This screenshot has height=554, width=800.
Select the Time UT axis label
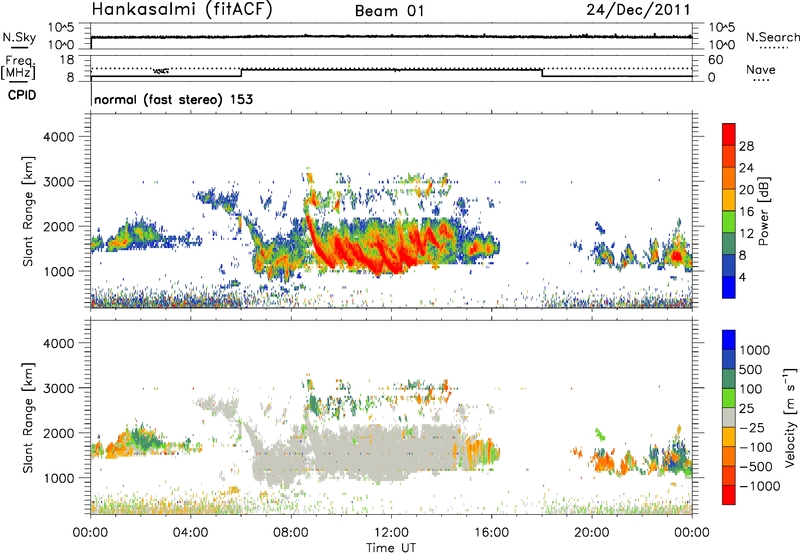391,547
